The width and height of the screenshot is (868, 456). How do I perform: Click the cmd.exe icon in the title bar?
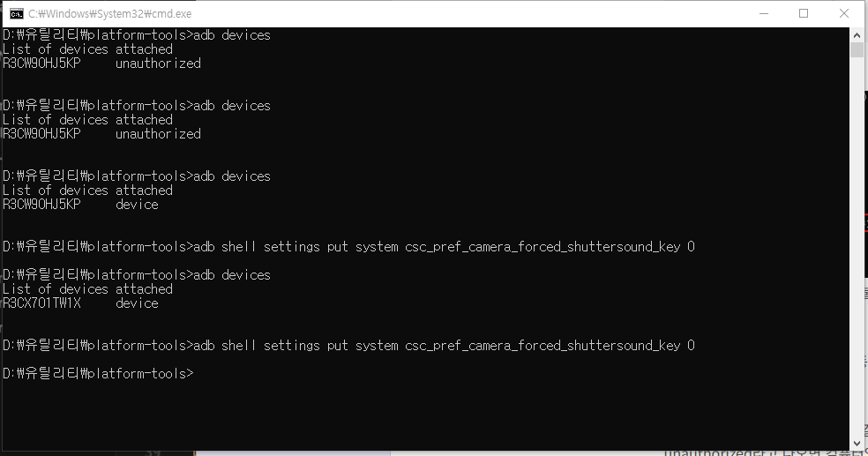point(17,13)
